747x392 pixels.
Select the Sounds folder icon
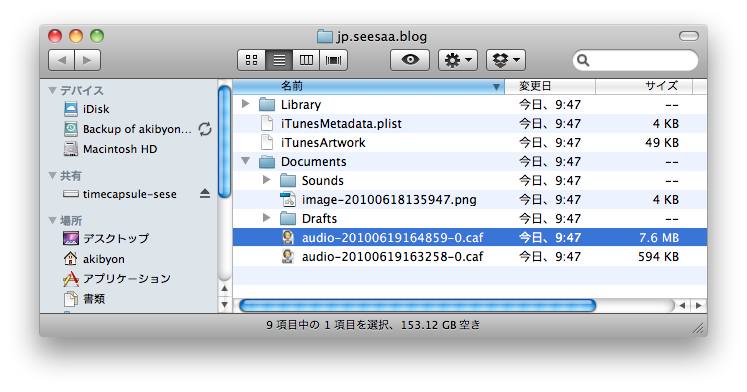point(288,181)
